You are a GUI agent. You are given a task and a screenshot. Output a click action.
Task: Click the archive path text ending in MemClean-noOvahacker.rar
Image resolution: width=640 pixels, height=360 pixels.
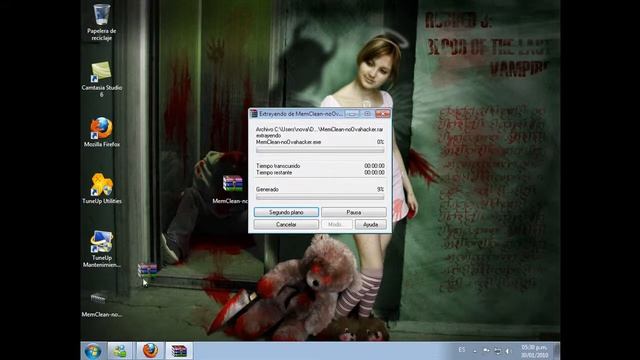click(320, 129)
